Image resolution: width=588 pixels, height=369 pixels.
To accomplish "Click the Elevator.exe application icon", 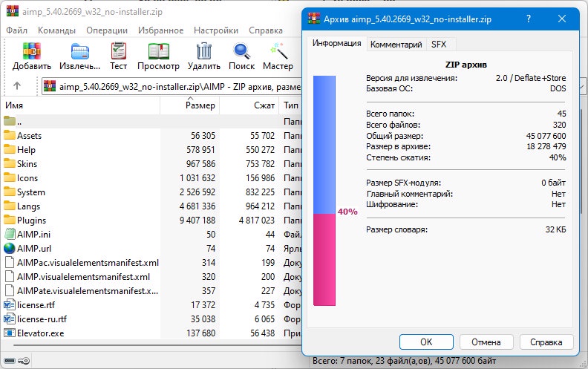I will (10, 333).
